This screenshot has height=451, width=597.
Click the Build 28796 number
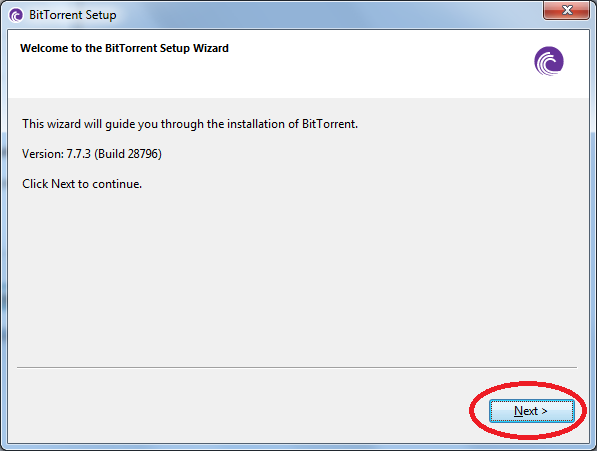(143, 154)
